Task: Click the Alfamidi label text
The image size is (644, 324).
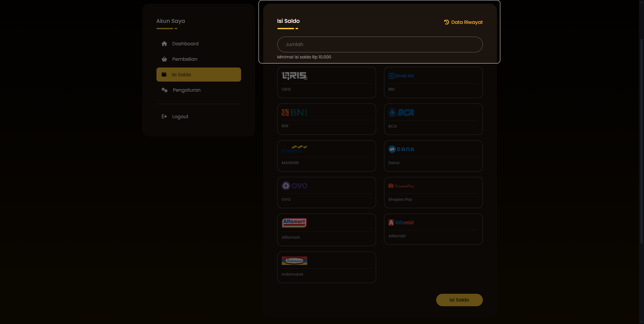Action: pos(397,236)
